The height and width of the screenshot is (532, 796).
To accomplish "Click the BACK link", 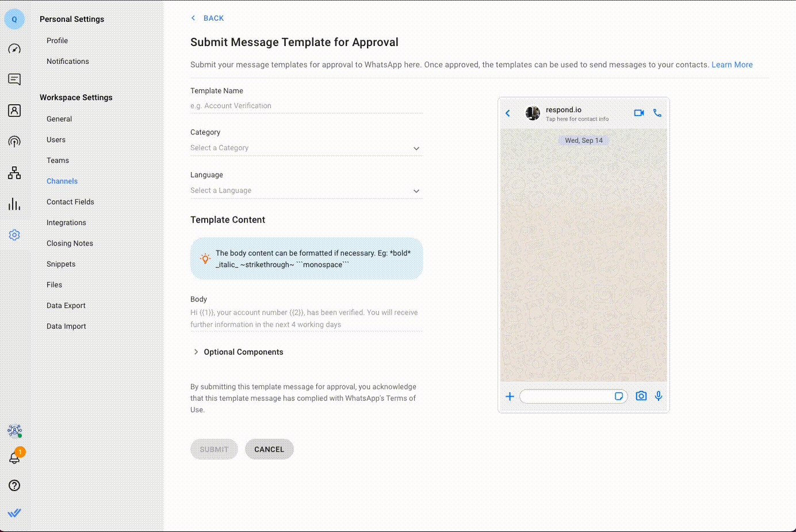I will click(x=208, y=18).
